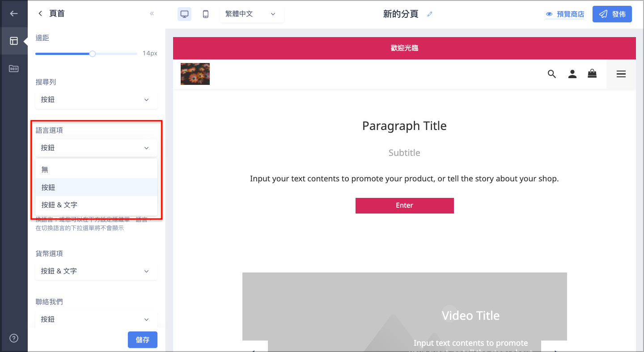Select 無 in the language options list
644x352 pixels.
(96, 170)
